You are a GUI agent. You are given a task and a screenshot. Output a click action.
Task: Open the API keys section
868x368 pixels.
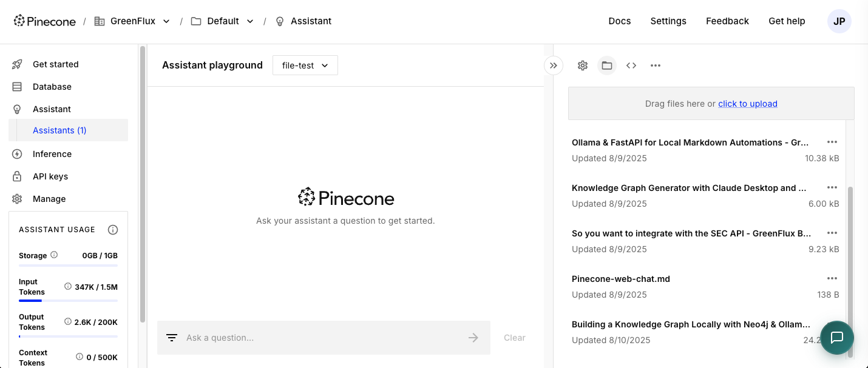(x=50, y=176)
